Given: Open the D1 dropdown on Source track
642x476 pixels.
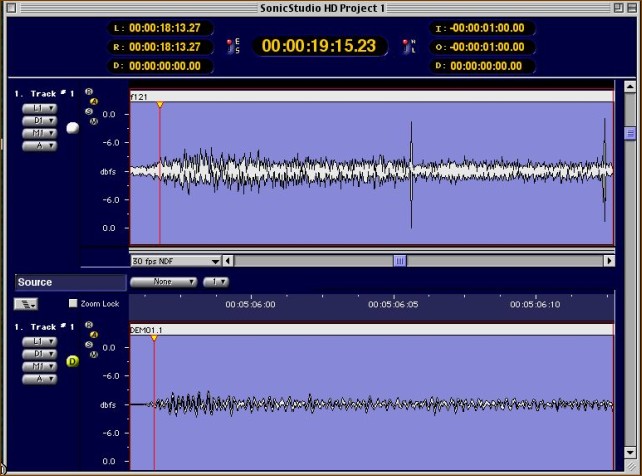Looking at the screenshot, I should pos(39,354).
